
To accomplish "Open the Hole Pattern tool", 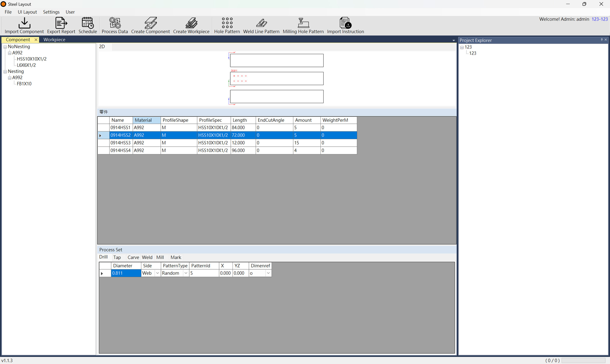I will click(x=227, y=25).
